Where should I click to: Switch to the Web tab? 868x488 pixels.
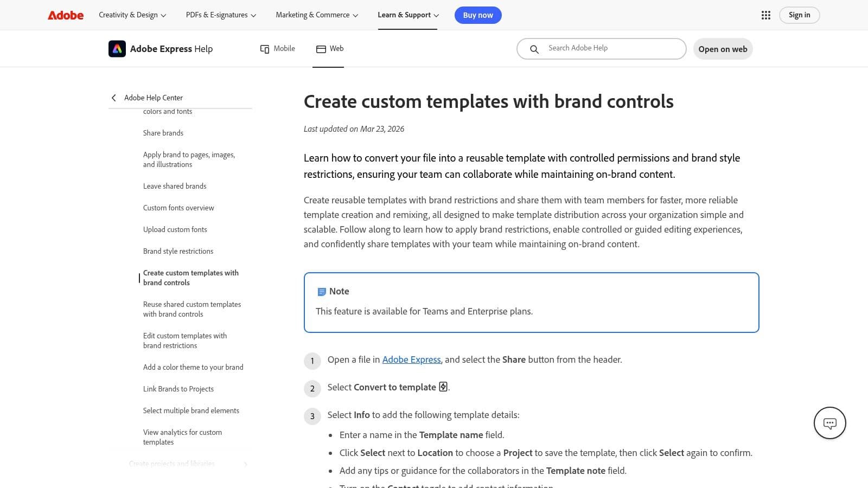[x=329, y=49]
